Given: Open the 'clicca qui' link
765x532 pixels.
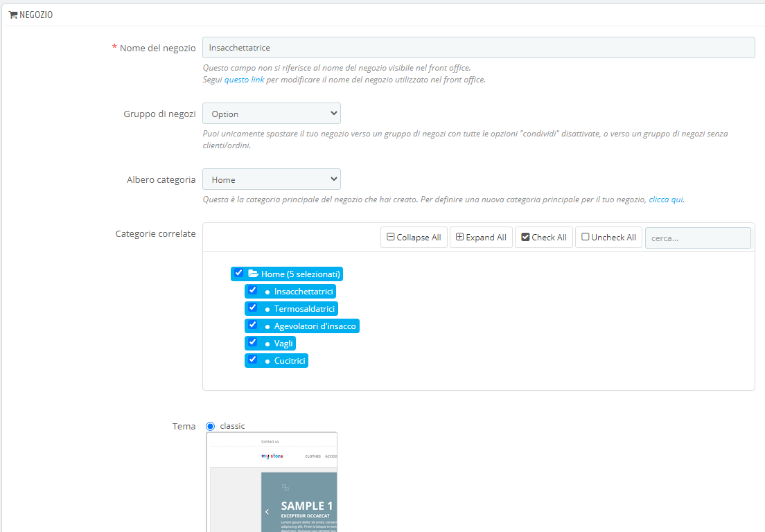Looking at the screenshot, I should pos(666,199).
